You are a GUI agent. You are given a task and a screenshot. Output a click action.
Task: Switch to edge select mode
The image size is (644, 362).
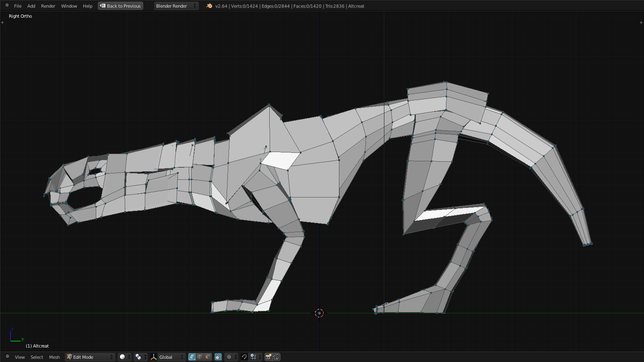(x=200, y=357)
